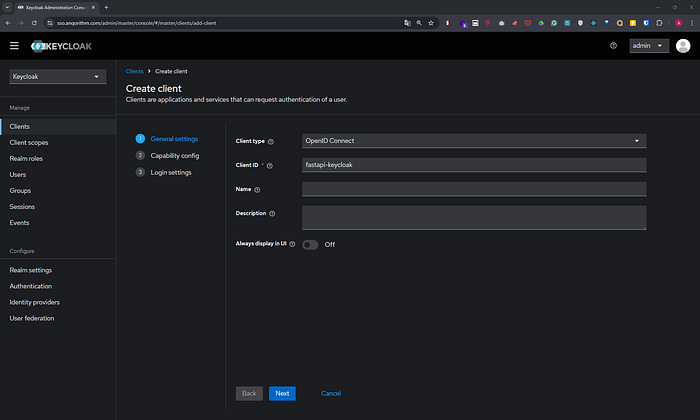Viewport: 700px width, 420px height.
Task: Click the browser address bar URL
Action: pyautogui.click(x=137, y=23)
